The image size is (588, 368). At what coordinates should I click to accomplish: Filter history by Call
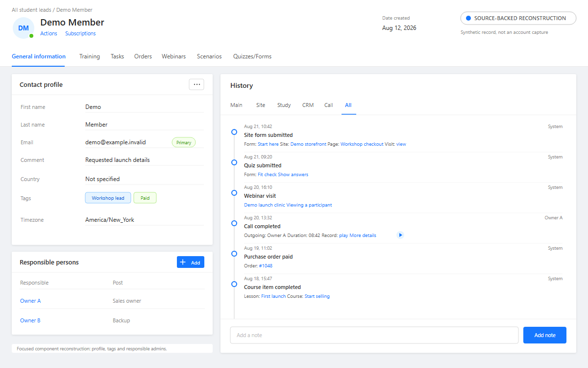[x=329, y=105]
